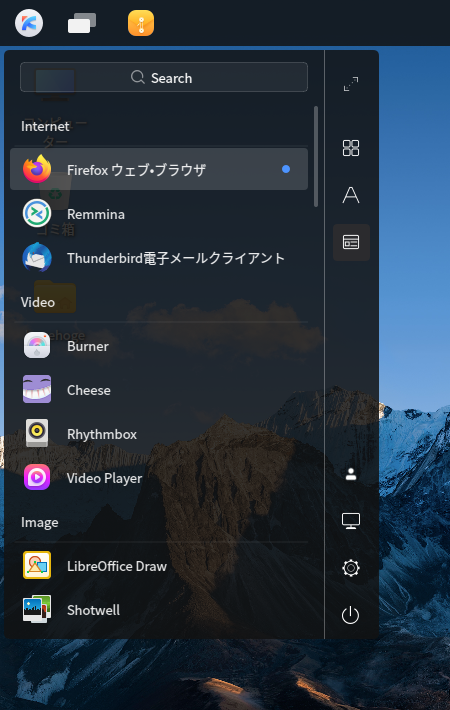This screenshot has height=710, width=450.
Task: Open Rhythmbox speaker icon
Action: coord(37,433)
